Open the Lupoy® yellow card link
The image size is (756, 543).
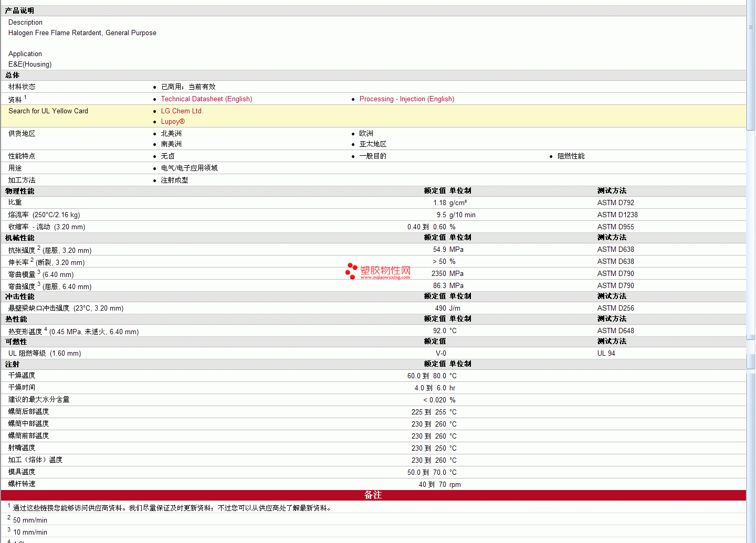[173, 122]
